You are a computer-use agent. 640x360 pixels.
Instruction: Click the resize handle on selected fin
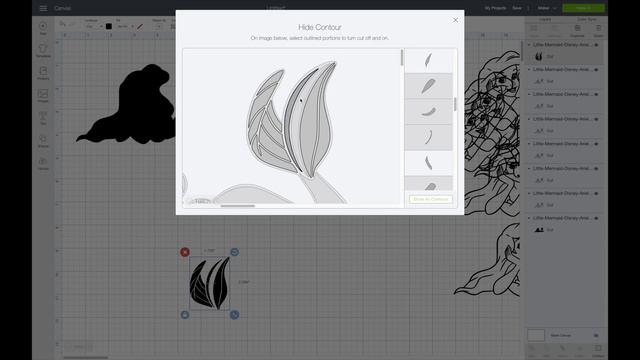pyautogui.click(x=234, y=315)
